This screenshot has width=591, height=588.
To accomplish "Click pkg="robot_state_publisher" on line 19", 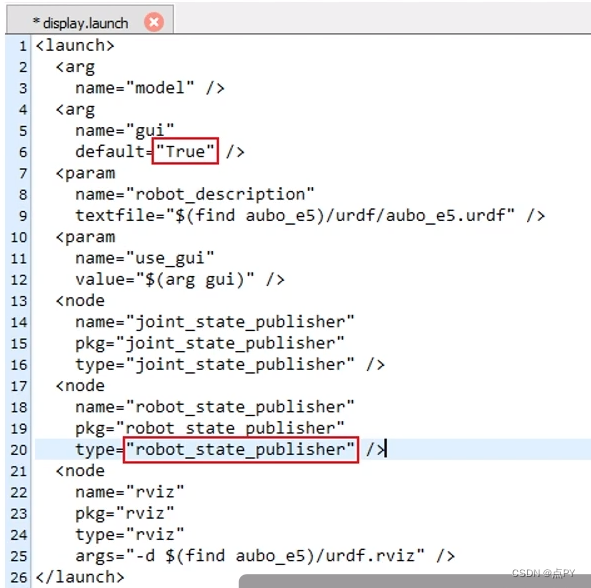I will tap(210, 429).
